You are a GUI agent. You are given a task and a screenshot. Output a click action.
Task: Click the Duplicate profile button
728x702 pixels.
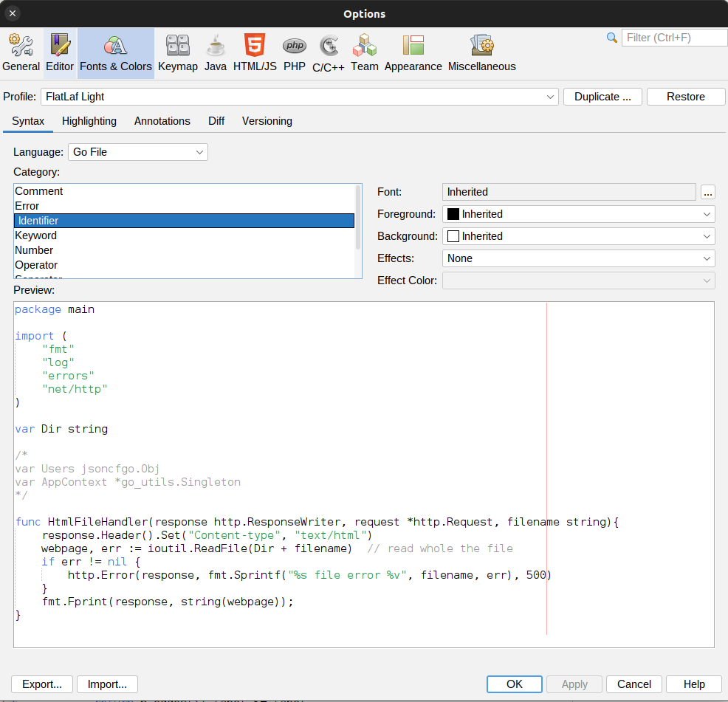click(x=602, y=97)
